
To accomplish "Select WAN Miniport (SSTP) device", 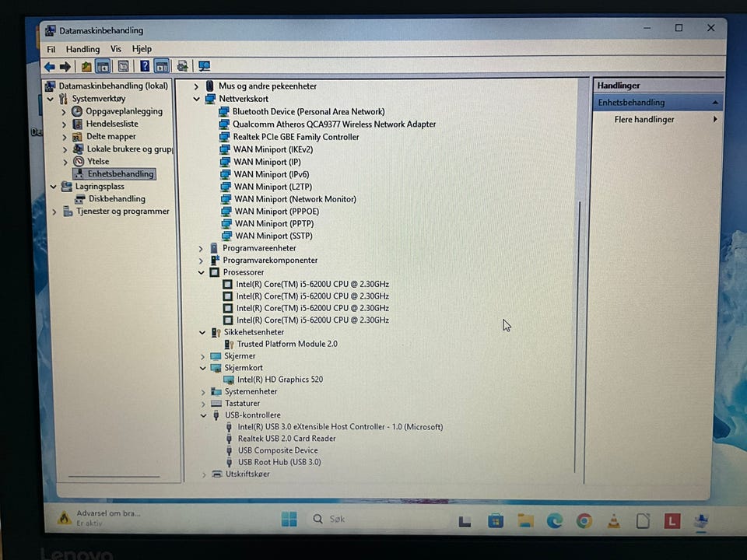I will [x=273, y=236].
